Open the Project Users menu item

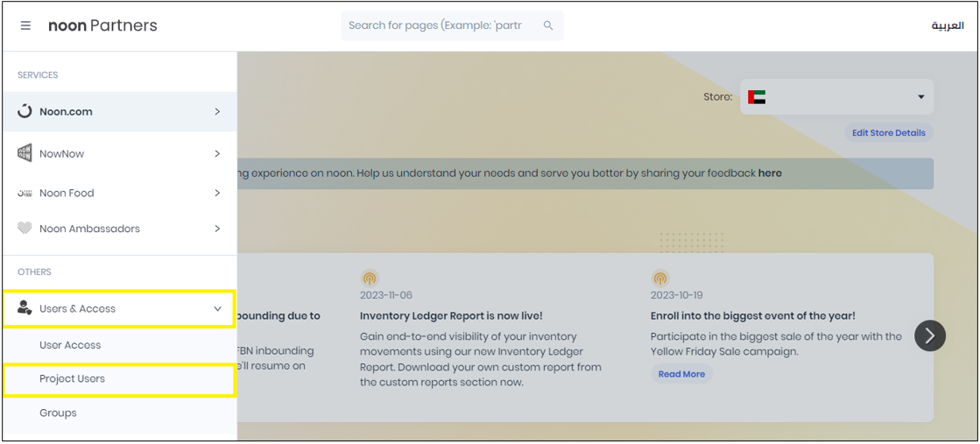[72, 379]
